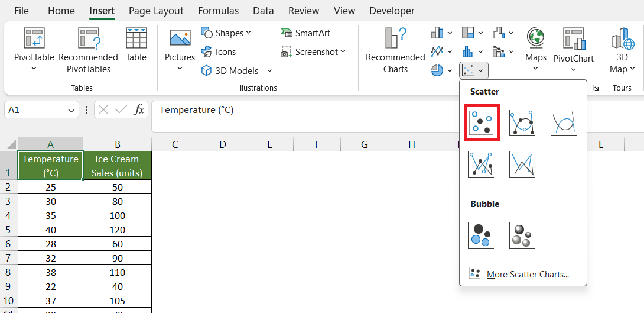Select row 5 header
This screenshot has width=644, height=313.
click(9, 230)
